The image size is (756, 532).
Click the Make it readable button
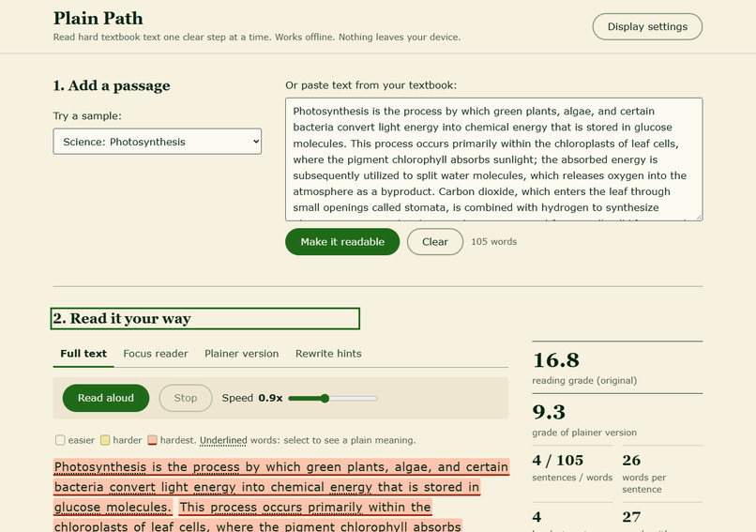[342, 242]
